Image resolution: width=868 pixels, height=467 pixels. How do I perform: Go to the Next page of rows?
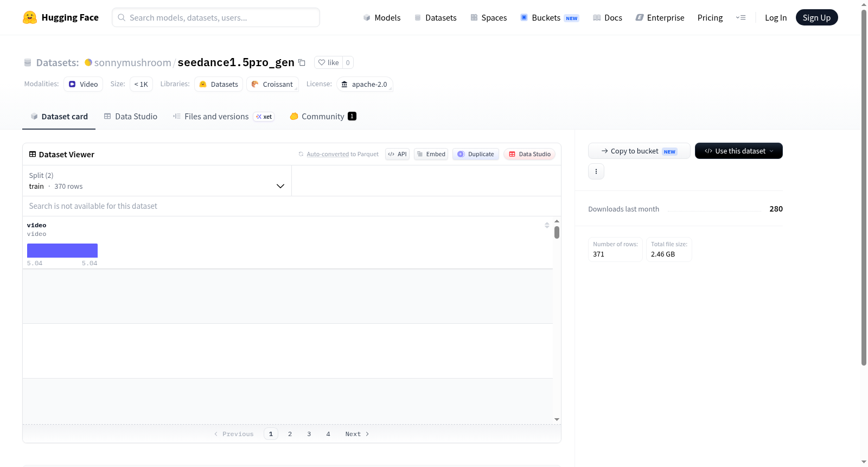pos(357,434)
